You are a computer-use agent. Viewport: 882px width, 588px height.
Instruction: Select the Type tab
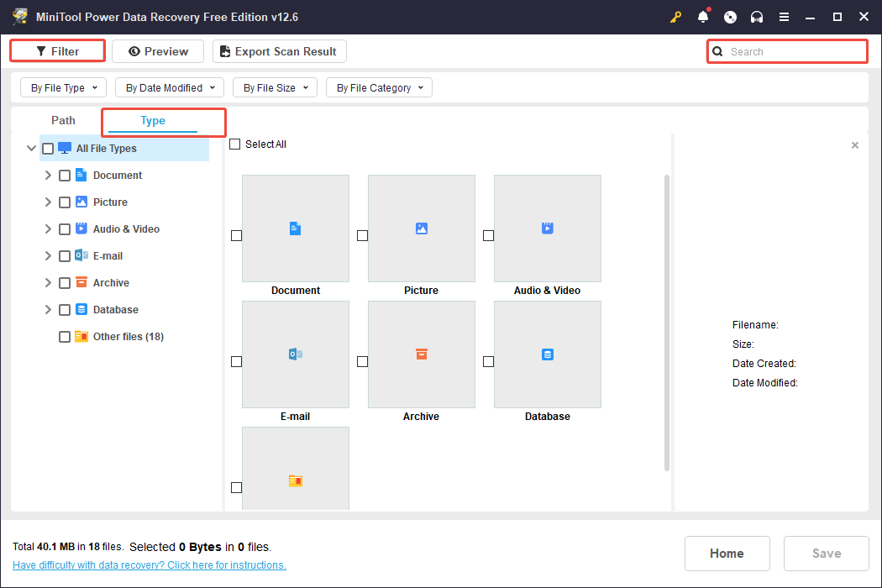pos(163,122)
